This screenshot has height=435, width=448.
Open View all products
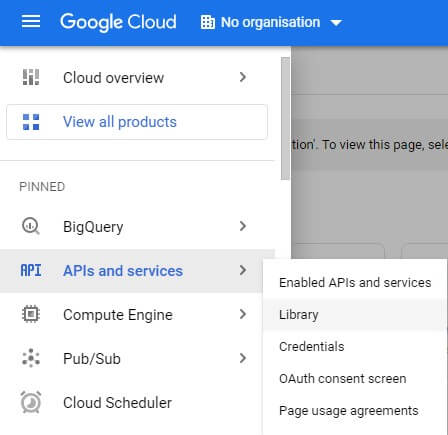[x=137, y=122]
